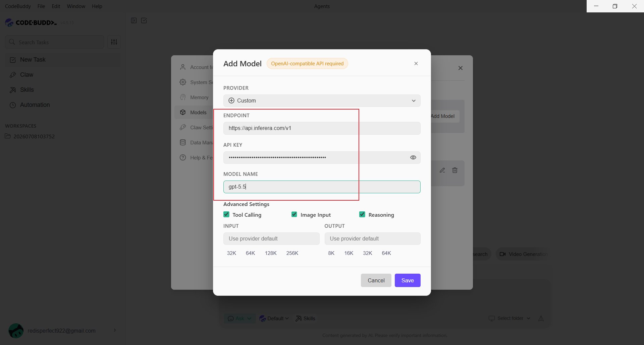Viewport: 644px width, 345px height.
Task: Click the Save button
Action: tap(408, 280)
